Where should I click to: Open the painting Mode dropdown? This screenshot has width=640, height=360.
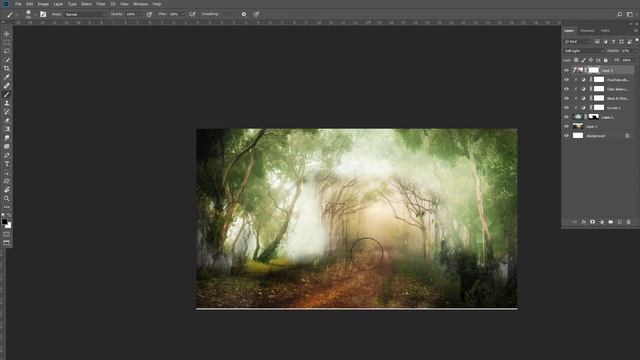[85, 14]
